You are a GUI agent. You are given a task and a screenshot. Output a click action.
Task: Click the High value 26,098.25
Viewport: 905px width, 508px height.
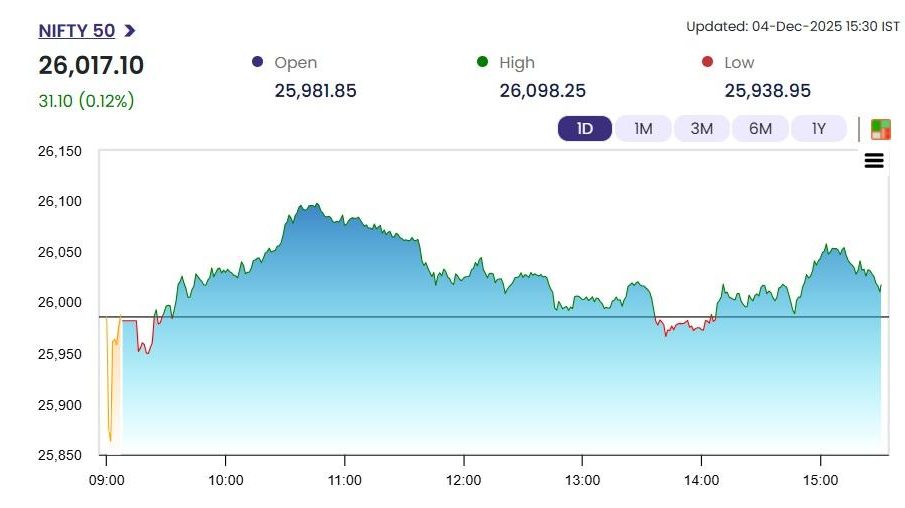[541, 91]
